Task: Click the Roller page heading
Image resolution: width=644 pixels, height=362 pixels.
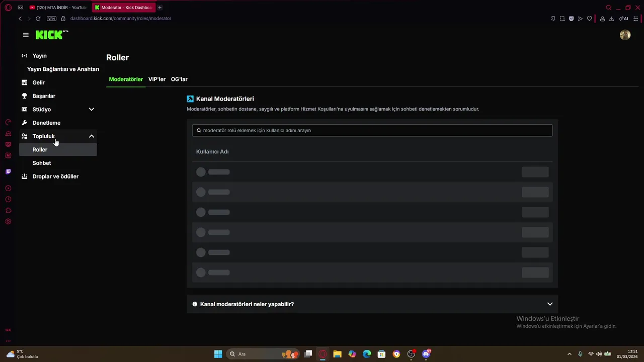Action: (x=118, y=57)
